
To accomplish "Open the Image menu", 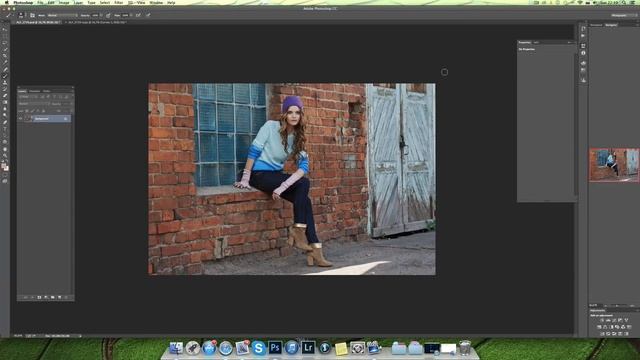I will coord(64,2).
